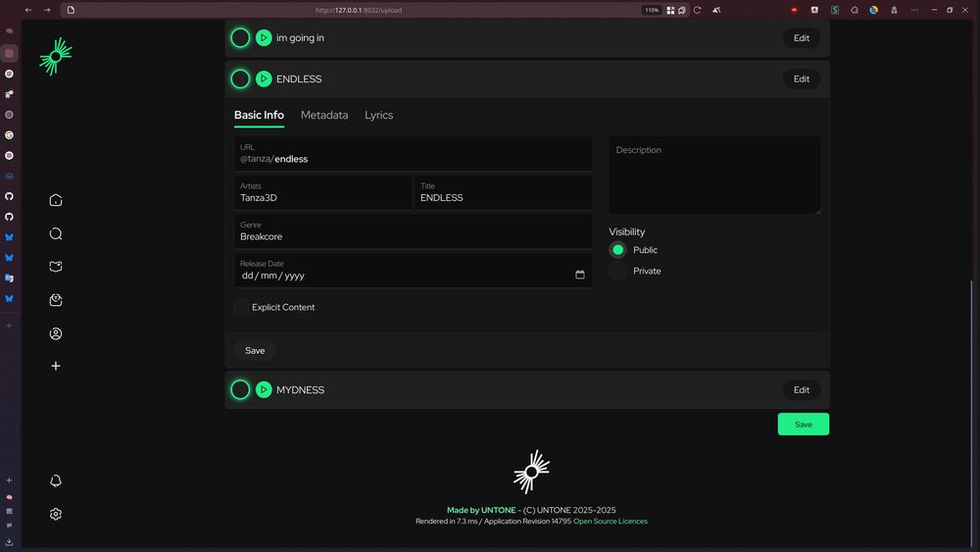
Task: Play the ENDLESS track
Action: (264, 78)
